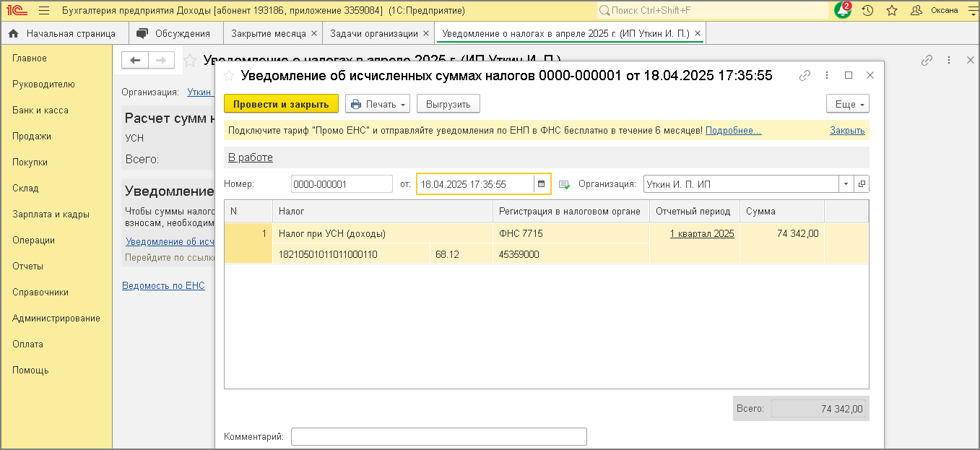The width and height of the screenshot is (980, 450).
Task: Click in the Поиск search field
Action: coord(711,11)
